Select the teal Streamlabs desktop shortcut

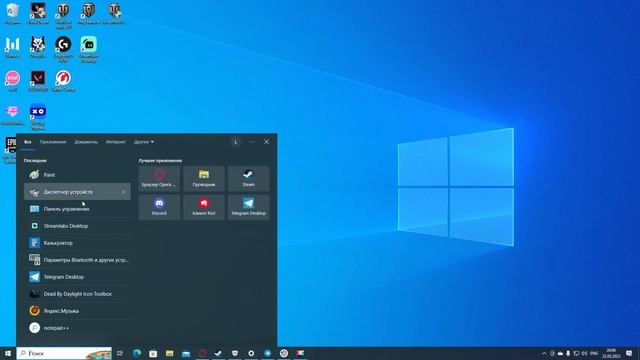click(89, 49)
